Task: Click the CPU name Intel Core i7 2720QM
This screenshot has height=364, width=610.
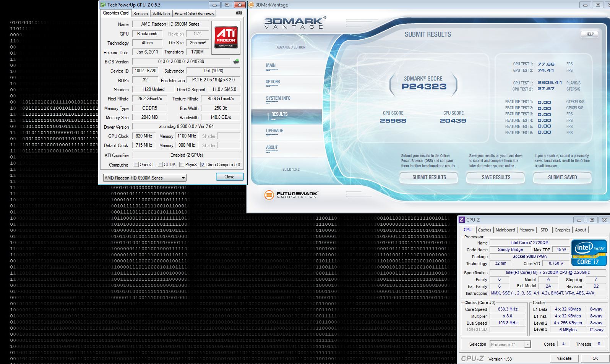Action: tap(529, 243)
